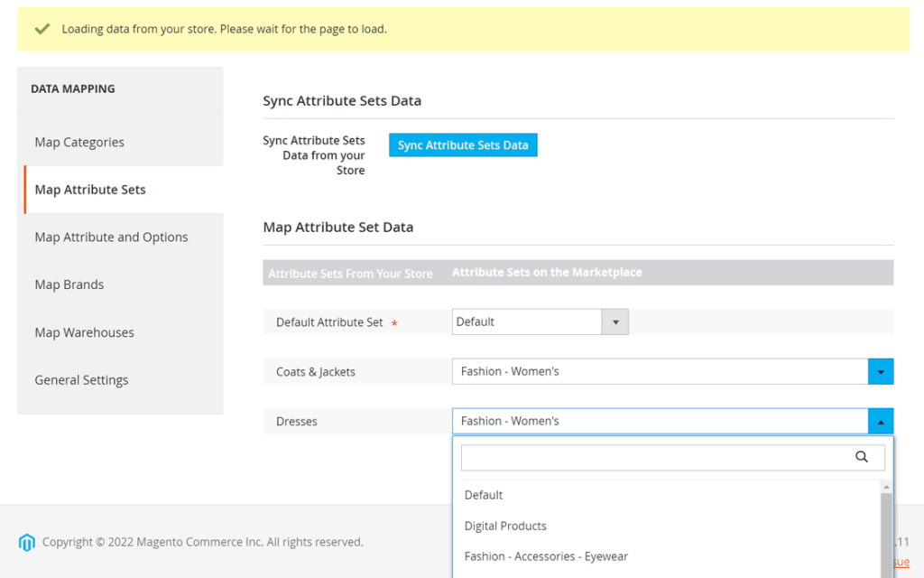Click the dropdown list scroll up arrow
Screen dimensions: 924x578
tap(886, 487)
